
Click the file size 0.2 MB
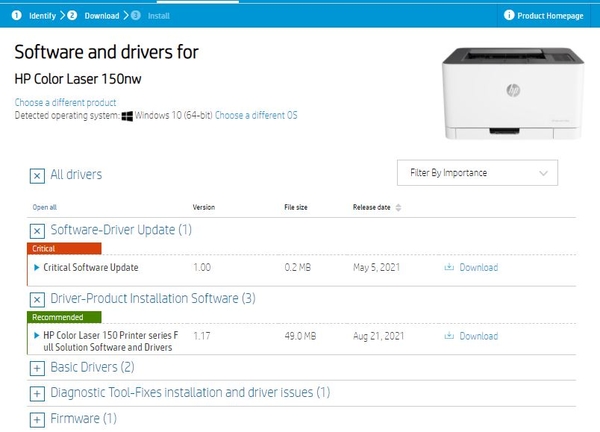(298, 267)
